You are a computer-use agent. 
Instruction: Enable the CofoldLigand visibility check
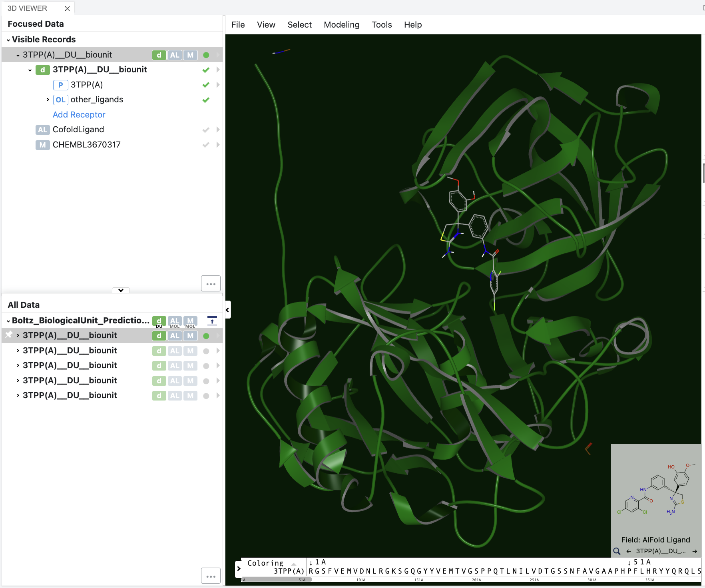205,130
